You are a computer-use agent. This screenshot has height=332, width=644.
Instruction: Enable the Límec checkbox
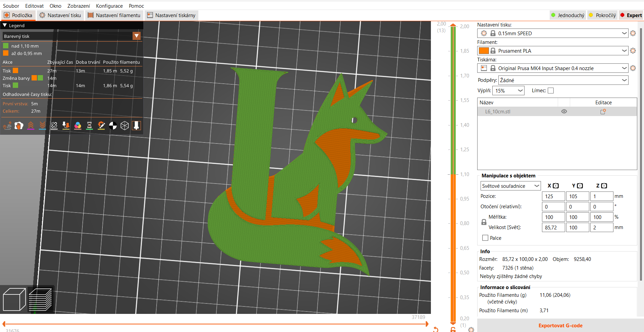(x=551, y=91)
